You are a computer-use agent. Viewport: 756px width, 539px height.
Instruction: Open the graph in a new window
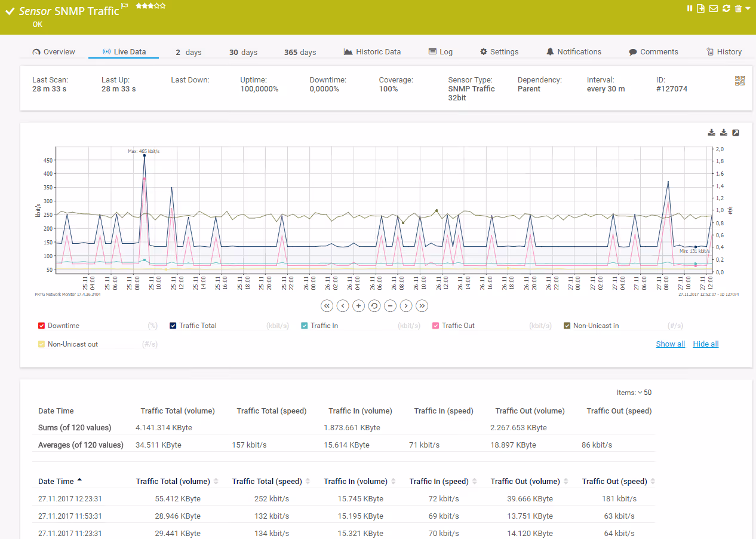click(x=735, y=132)
